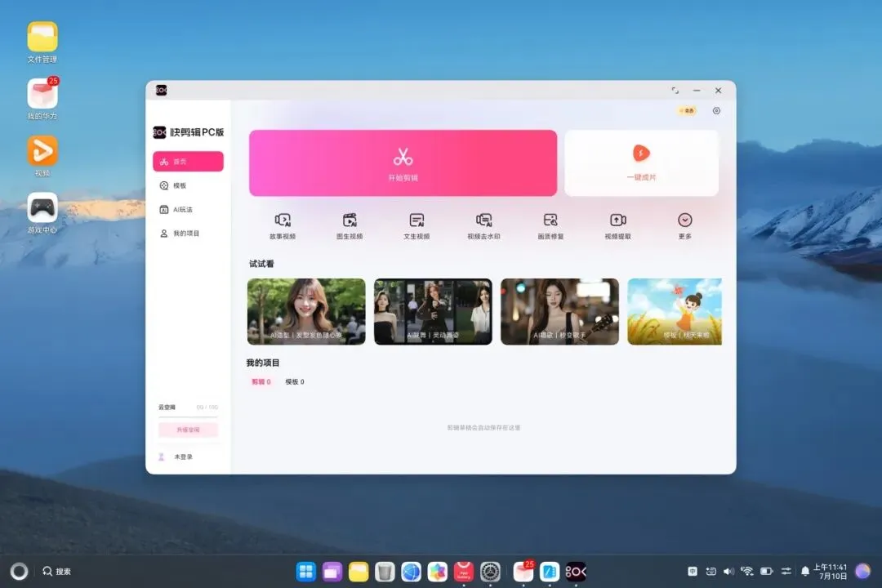Viewport: 882px width, 588px height.
Task: Click the colorful assistant orb in the tray
Action: click(863, 571)
